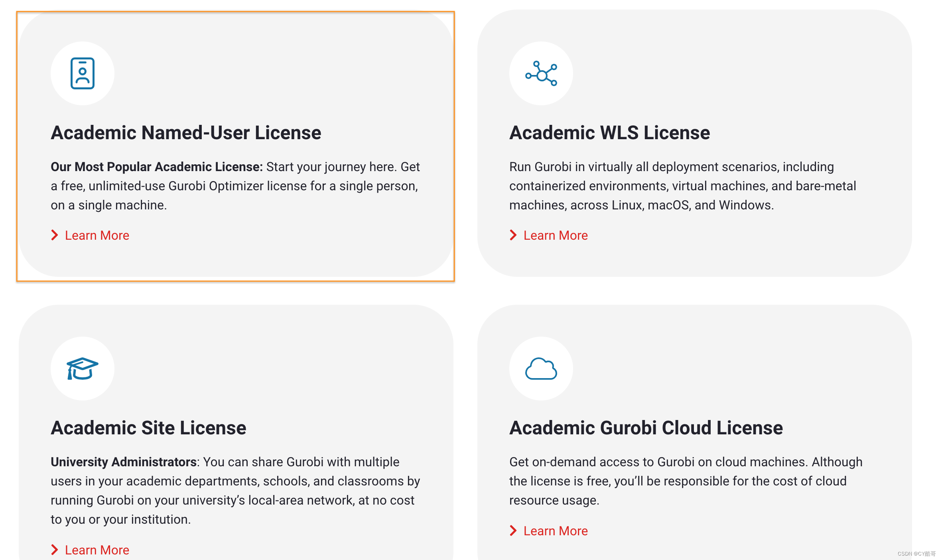The height and width of the screenshot is (560, 942).
Task: Click chevron arrow beside Named-User Learn More
Action: click(55, 235)
